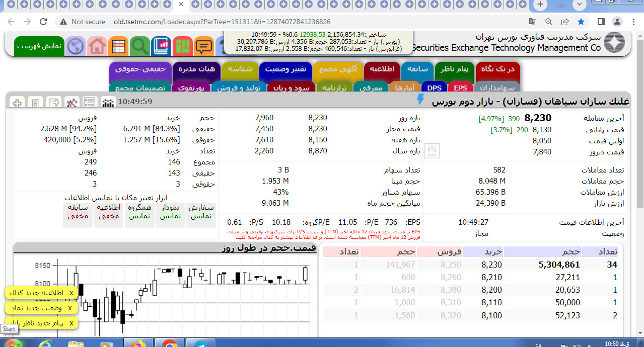Click the list view icon in stock toolbar

tap(90, 103)
